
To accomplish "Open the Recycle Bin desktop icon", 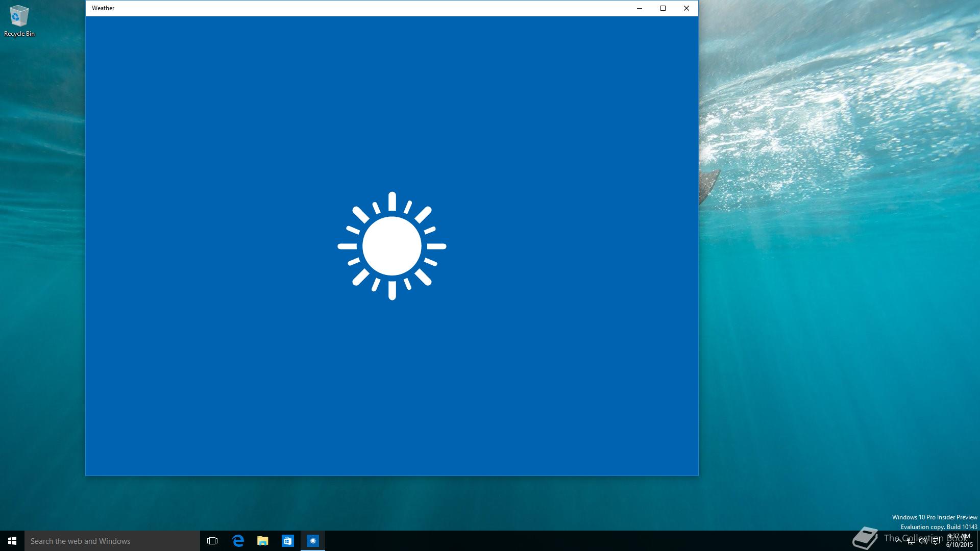I will click(19, 20).
